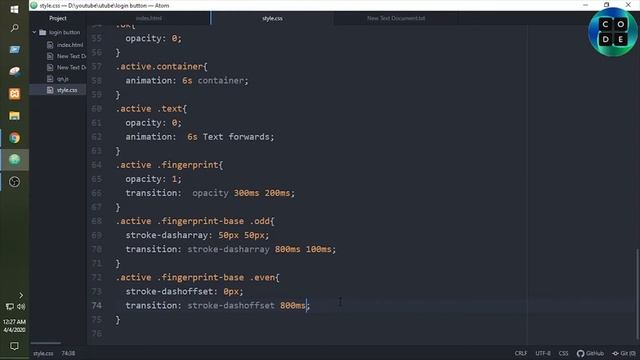Click the blue monitor app in taskbar
This screenshot has width=640, height=360.
click(x=14, y=50)
